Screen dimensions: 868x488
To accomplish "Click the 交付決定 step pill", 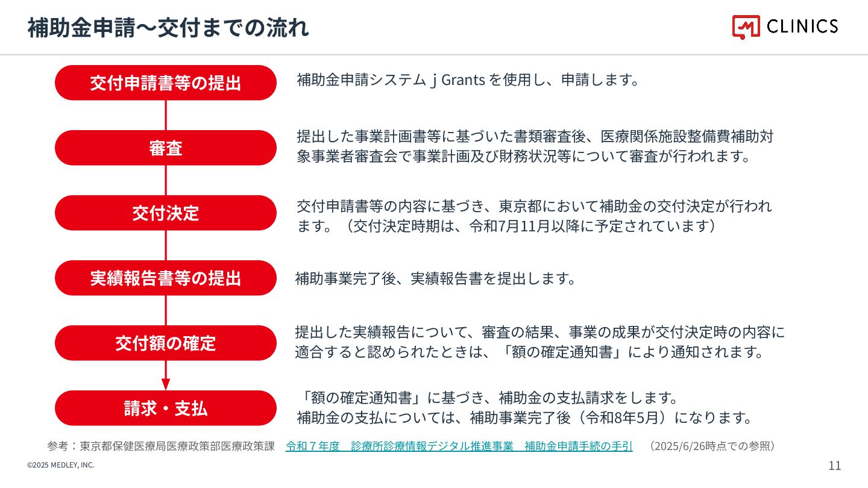I will coord(166,213).
